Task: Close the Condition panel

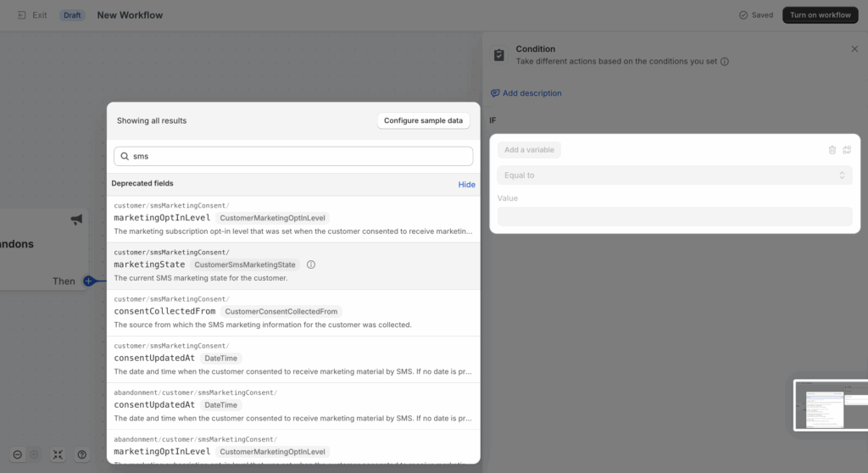Action: [854, 48]
